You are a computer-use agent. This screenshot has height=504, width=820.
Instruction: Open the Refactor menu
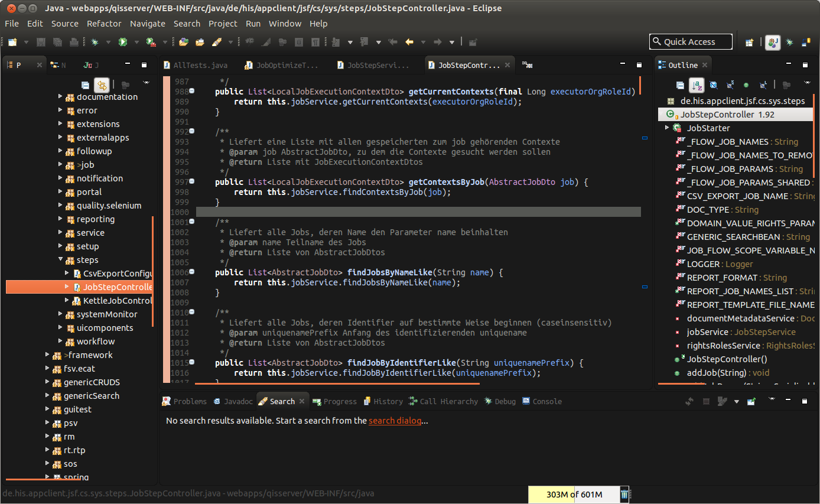104,24
